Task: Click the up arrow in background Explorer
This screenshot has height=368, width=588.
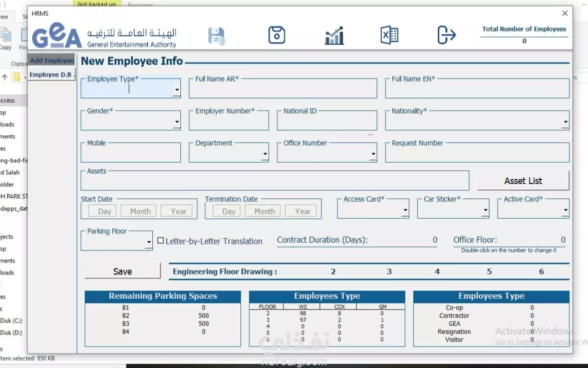Action: 5,77
